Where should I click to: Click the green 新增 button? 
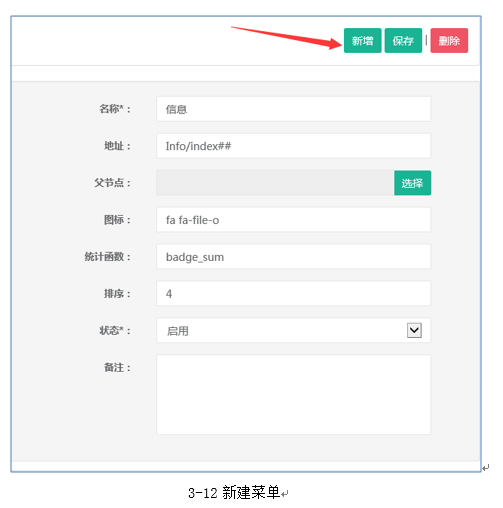[362, 41]
